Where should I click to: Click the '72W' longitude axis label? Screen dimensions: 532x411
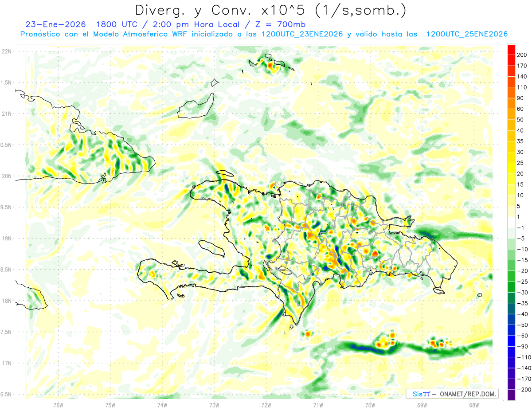pyautogui.click(x=266, y=405)
